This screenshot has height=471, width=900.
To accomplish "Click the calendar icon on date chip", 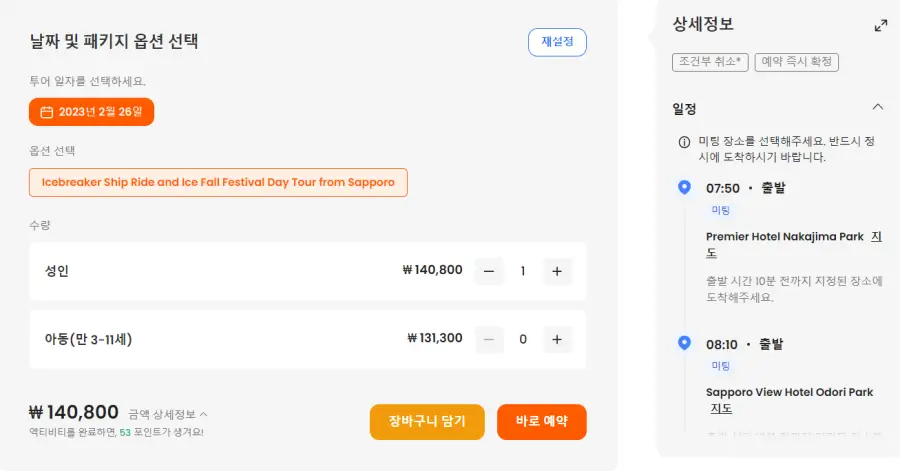I will pos(46,112).
